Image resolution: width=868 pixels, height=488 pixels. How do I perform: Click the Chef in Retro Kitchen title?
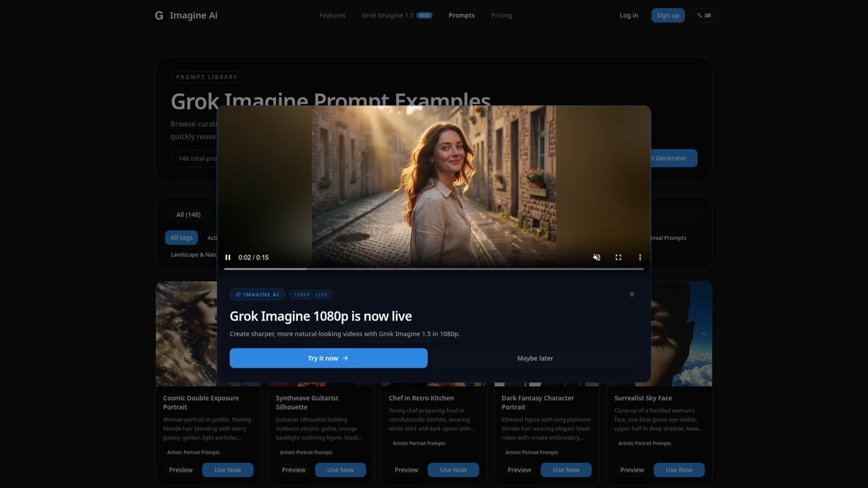(421, 398)
